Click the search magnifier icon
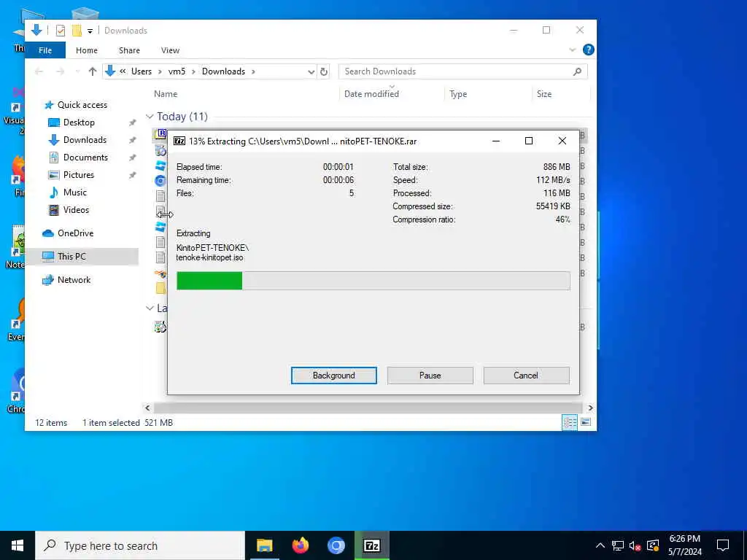 (577, 71)
